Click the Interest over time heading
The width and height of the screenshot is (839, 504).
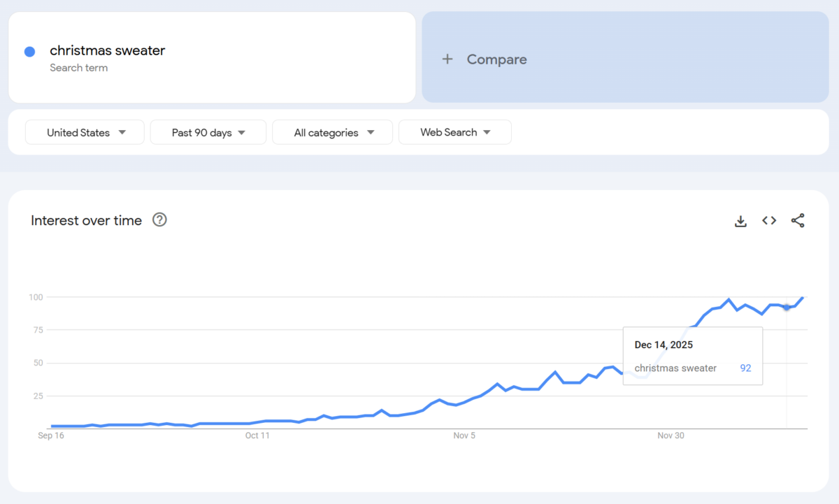coord(85,220)
